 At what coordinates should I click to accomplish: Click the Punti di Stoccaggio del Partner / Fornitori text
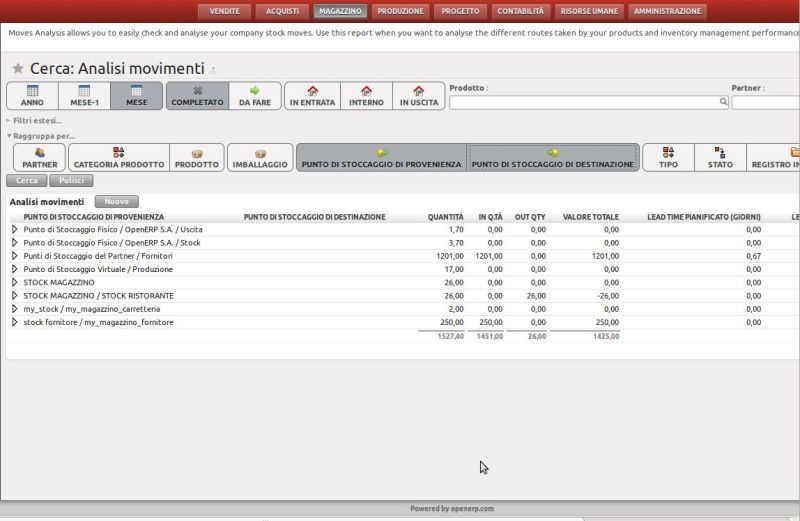pos(98,256)
